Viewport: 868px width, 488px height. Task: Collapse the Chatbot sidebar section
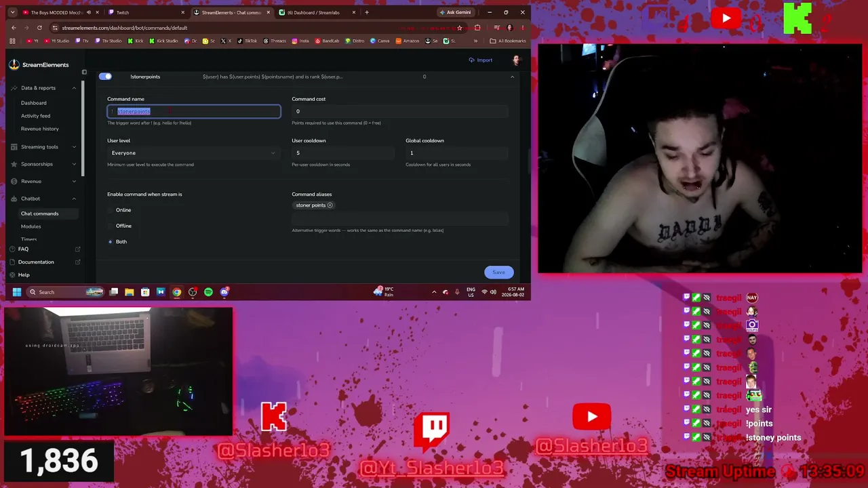[x=44, y=199]
